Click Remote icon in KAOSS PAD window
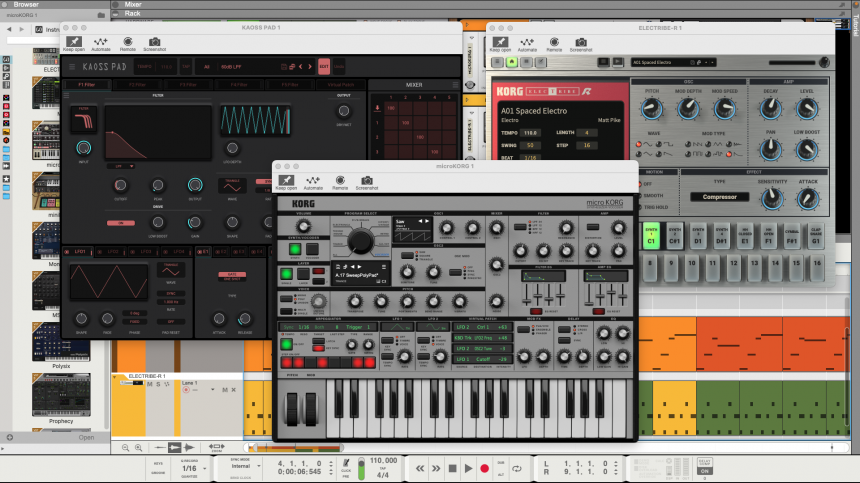Screen dimensions: 860x483 127,42
